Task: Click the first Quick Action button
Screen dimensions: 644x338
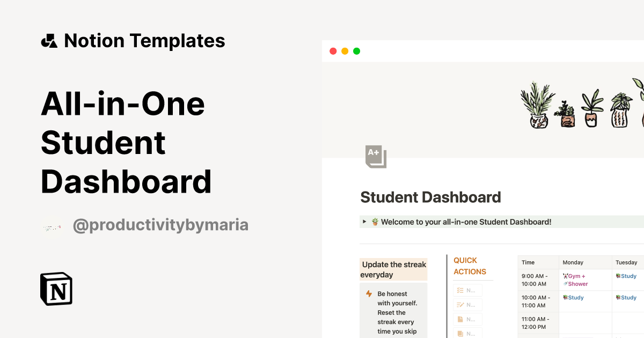Action: pyautogui.click(x=468, y=290)
